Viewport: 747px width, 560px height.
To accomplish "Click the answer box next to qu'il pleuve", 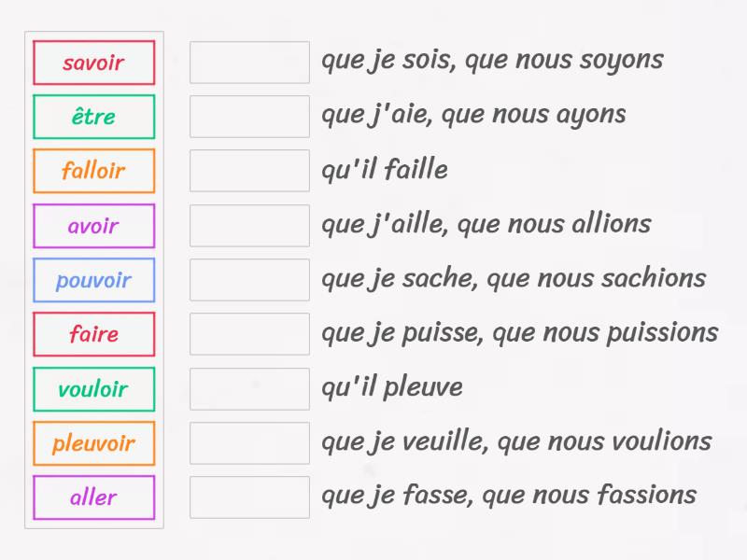I will coord(249,387).
